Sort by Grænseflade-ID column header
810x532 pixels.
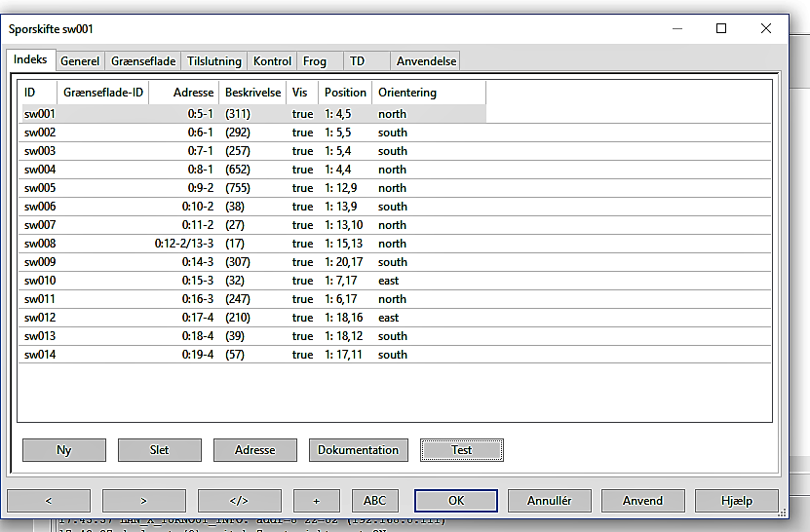point(102,93)
